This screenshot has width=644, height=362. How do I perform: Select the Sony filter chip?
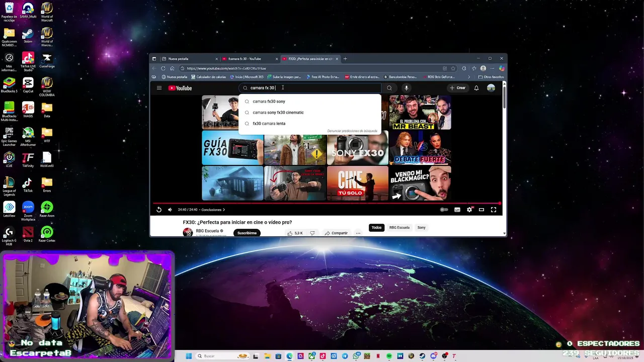[422, 228]
